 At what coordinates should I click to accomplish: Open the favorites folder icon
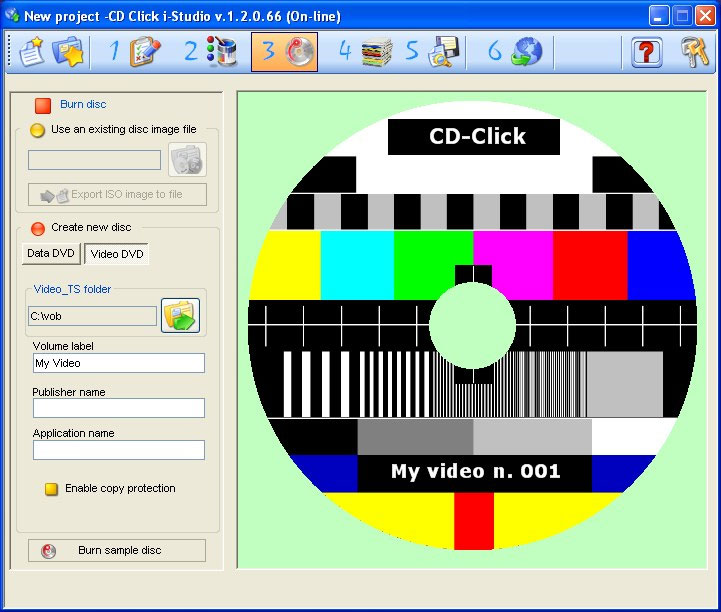coord(68,51)
